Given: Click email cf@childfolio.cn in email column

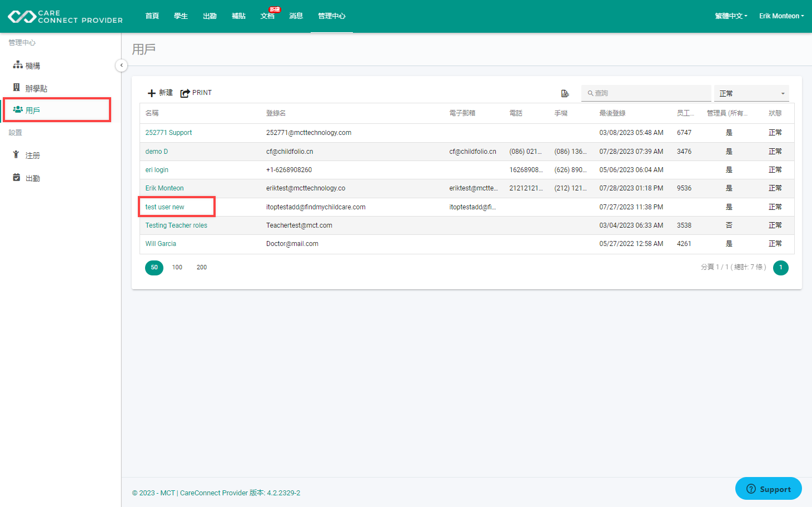Looking at the screenshot, I should (472, 152).
